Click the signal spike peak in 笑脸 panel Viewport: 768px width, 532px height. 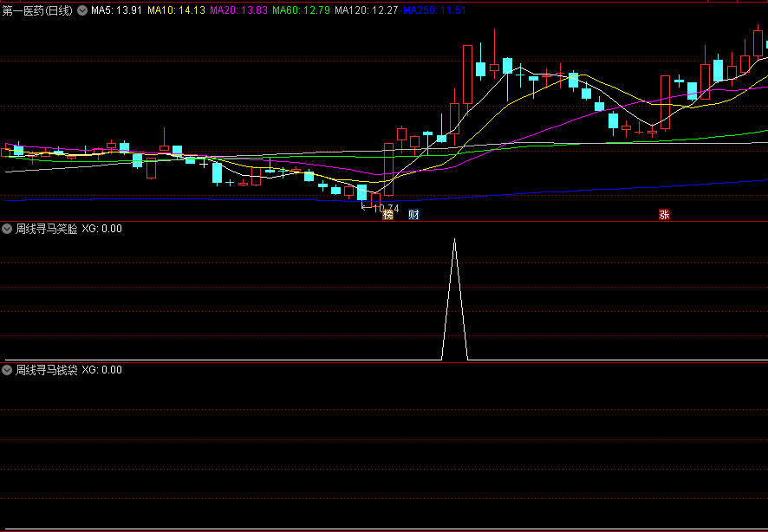[454, 240]
